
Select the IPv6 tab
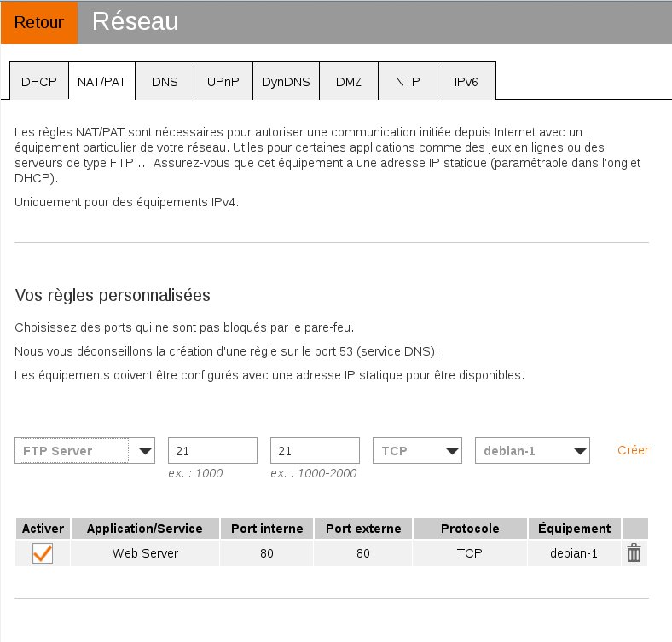tap(466, 82)
